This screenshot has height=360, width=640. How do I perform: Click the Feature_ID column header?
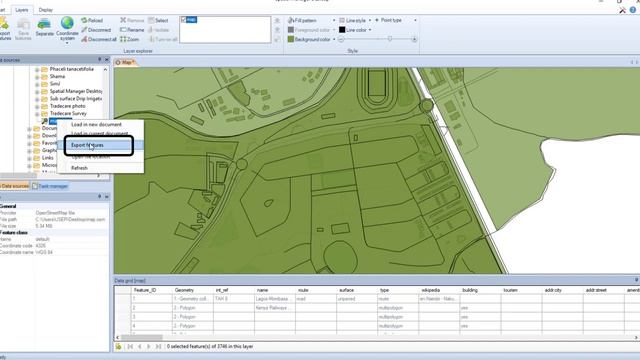[x=152, y=290]
